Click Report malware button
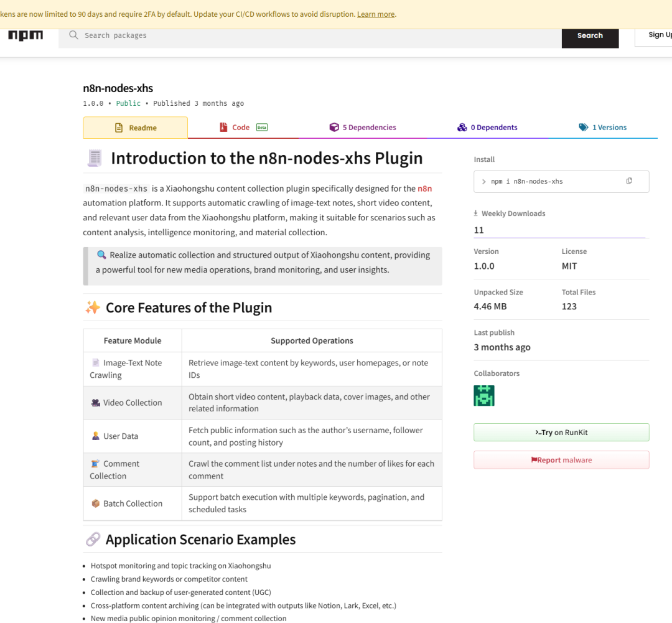The image size is (672, 623). pos(561,460)
